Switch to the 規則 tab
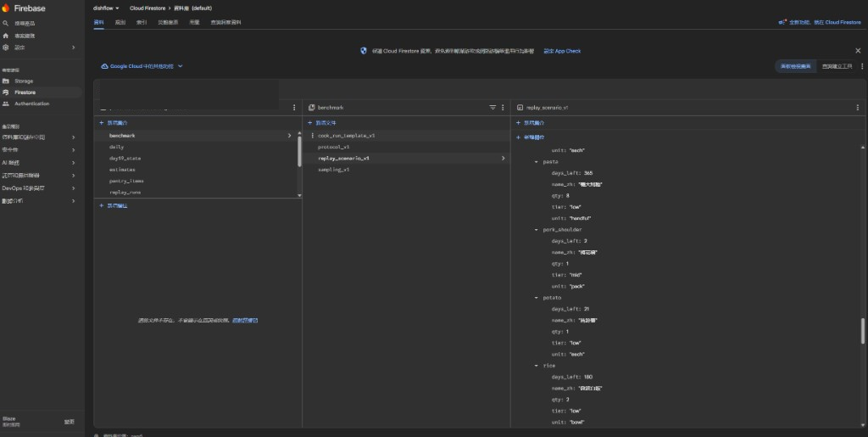The image size is (868, 437). click(120, 23)
